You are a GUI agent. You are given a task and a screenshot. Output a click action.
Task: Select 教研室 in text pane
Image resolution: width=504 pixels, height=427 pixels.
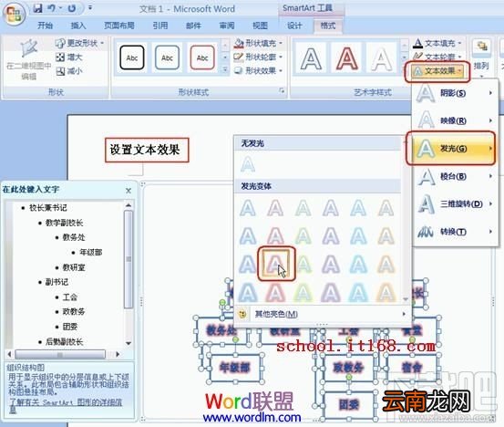[x=74, y=267]
